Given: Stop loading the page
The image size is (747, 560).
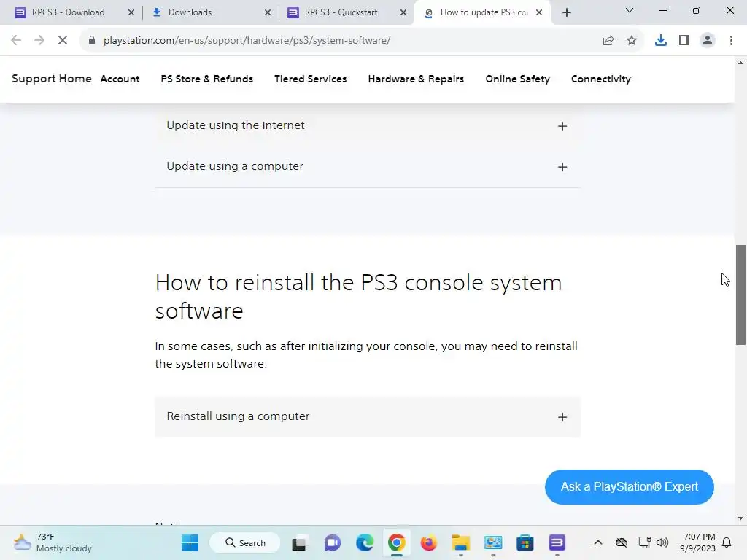Looking at the screenshot, I should (63, 41).
